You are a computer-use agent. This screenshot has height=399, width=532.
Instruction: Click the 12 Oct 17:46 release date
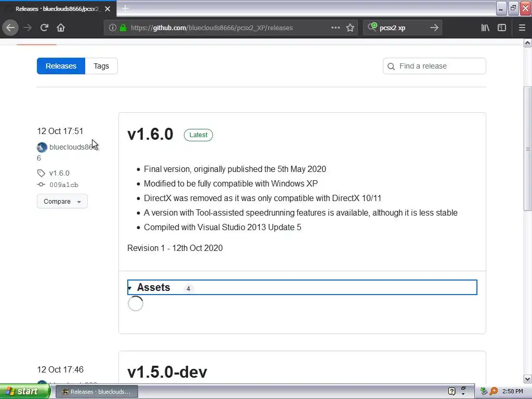(60, 369)
